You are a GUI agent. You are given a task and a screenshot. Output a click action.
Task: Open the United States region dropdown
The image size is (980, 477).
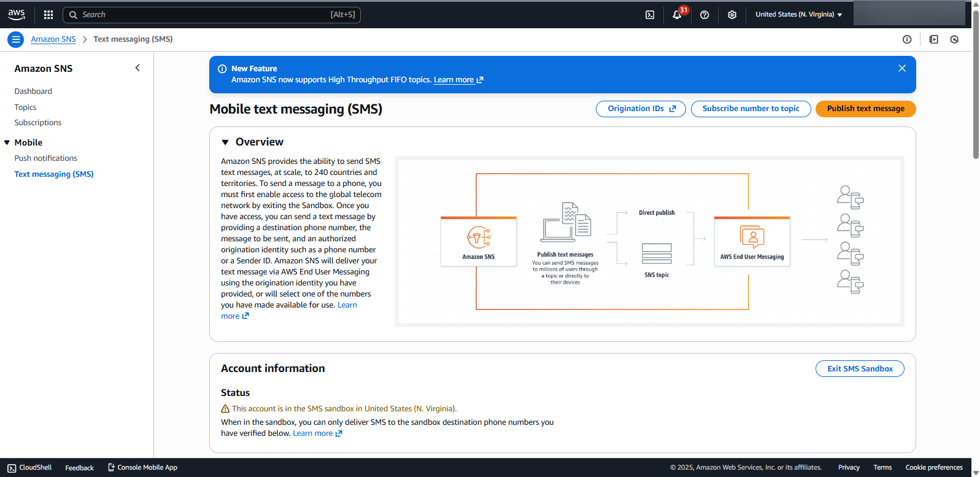(798, 15)
